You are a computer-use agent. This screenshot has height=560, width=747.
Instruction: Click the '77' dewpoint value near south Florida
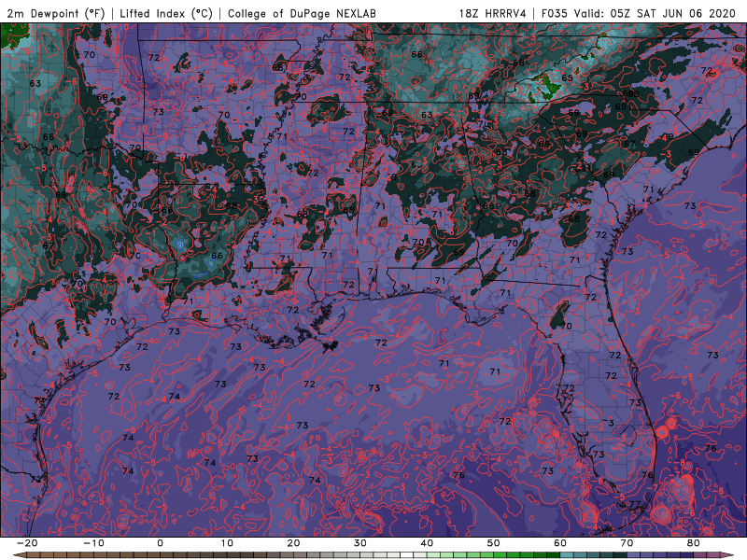coord(635,504)
